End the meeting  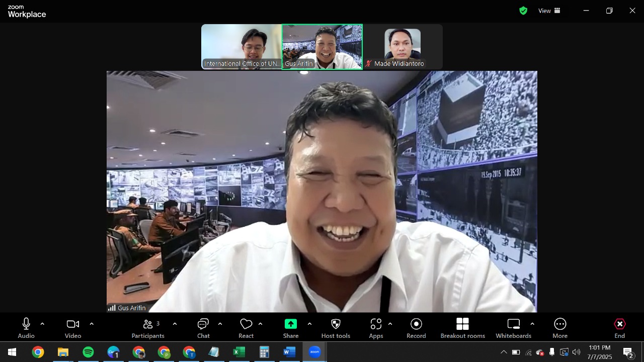(620, 328)
